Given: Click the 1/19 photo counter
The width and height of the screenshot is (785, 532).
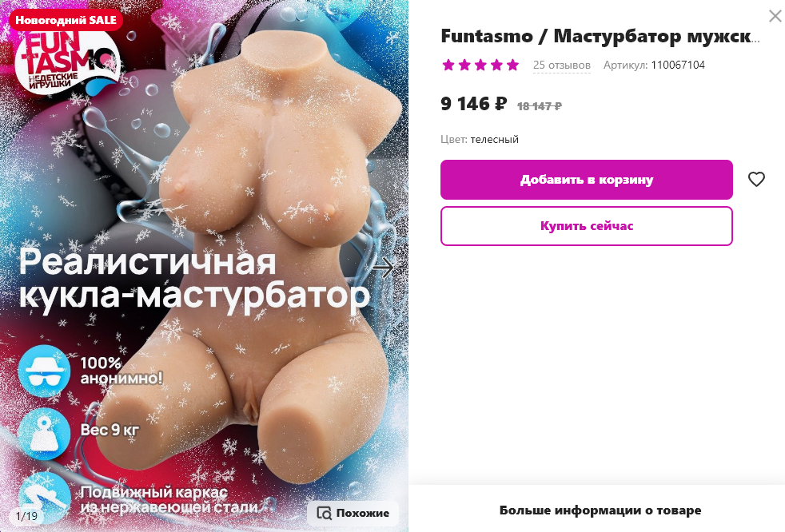Looking at the screenshot, I should [x=26, y=516].
